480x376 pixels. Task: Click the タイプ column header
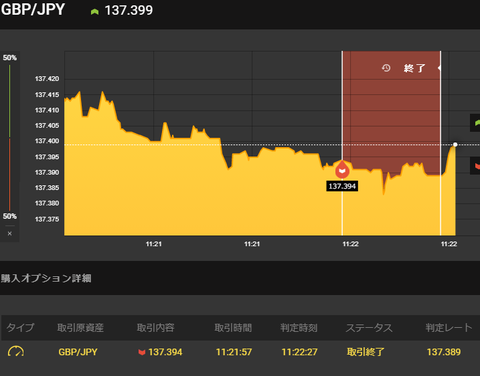click(x=20, y=327)
